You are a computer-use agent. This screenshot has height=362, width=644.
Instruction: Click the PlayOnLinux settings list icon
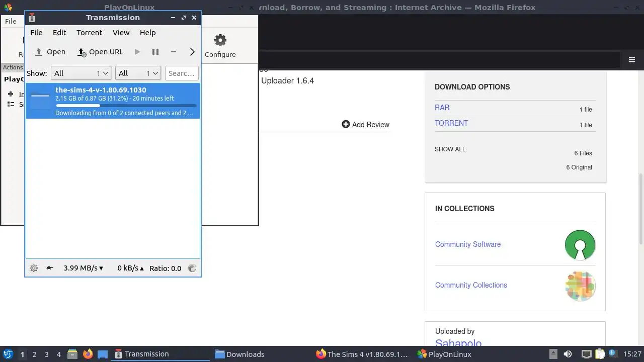(x=11, y=104)
